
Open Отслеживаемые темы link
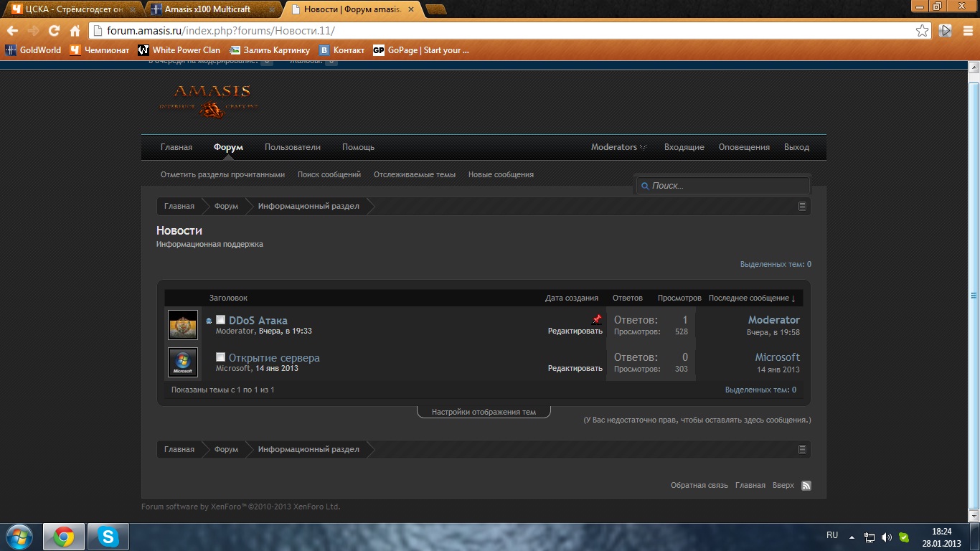[415, 174]
